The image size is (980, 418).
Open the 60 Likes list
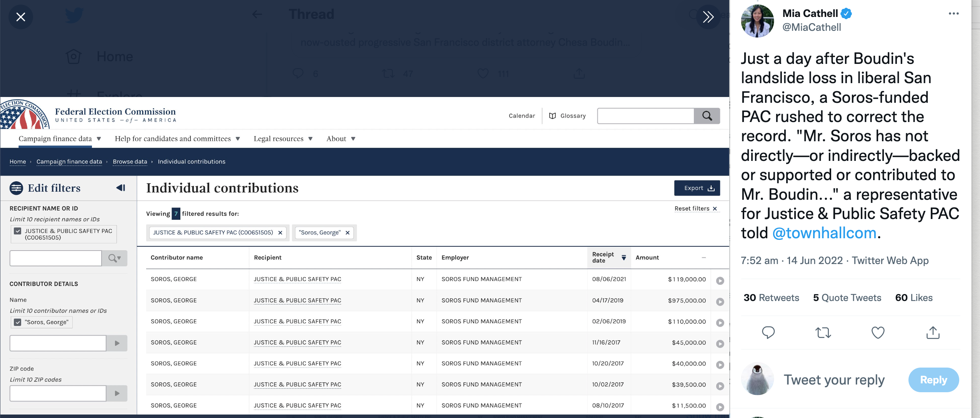[914, 298]
